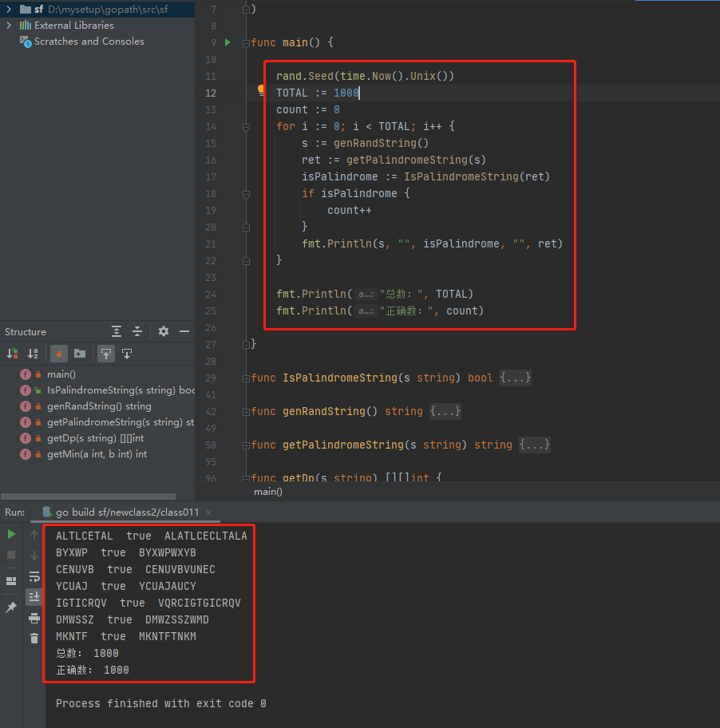Expand folded getPalindromeString function
Viewport: 720px width, 728px height.
[246, 445]
